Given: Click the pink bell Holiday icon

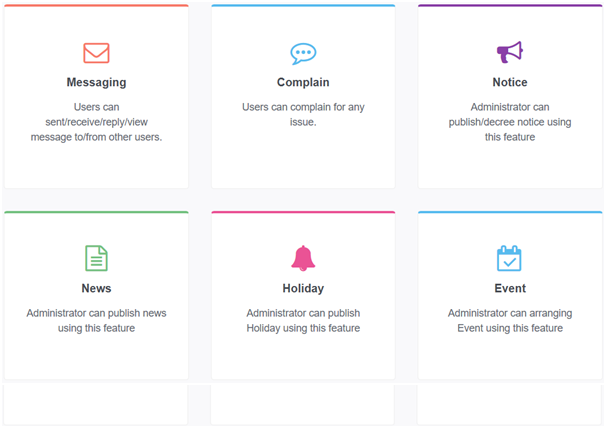Looking at the screenshot, I should point(303,258).
